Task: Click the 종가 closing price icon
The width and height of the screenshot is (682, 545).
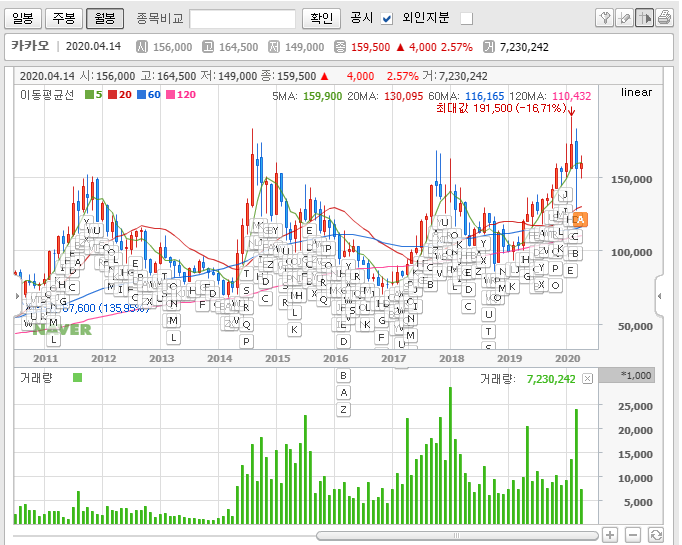Action: 340,47
